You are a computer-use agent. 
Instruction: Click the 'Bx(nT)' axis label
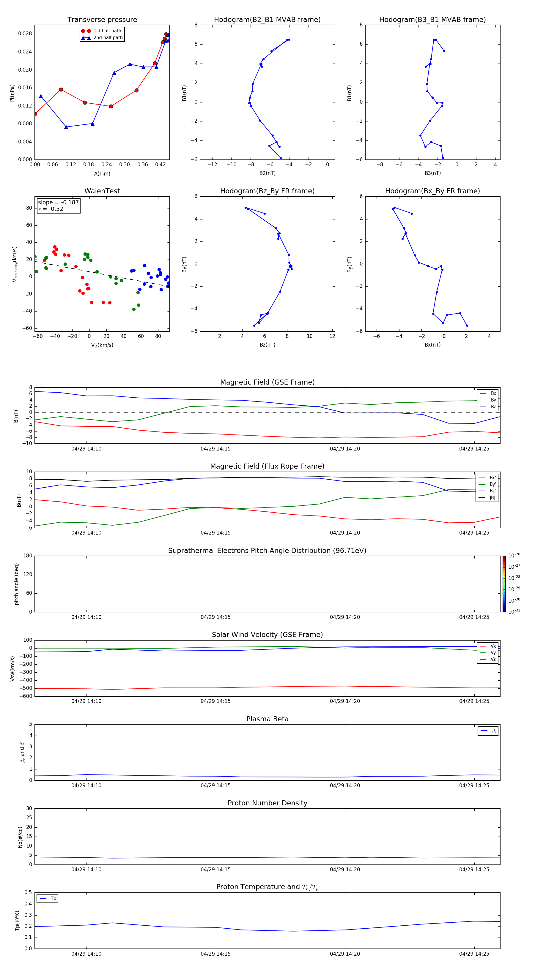coord(432,345)
